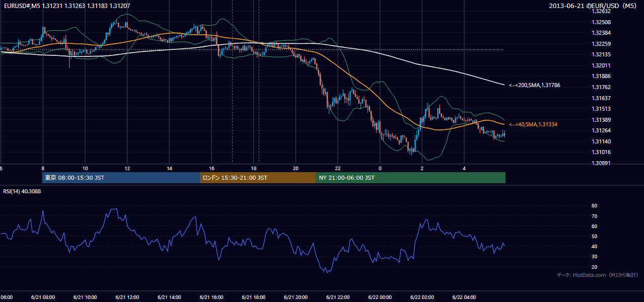
Task: Click the 40 SMA label 1.31334
Action: click(x=533, y=124)
